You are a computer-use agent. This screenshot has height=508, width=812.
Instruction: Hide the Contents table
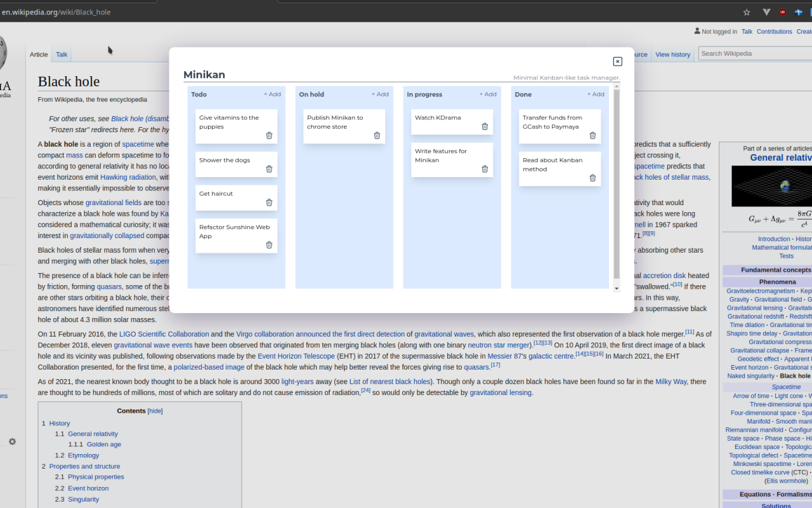pyautogui.click(x=155, y=411)
